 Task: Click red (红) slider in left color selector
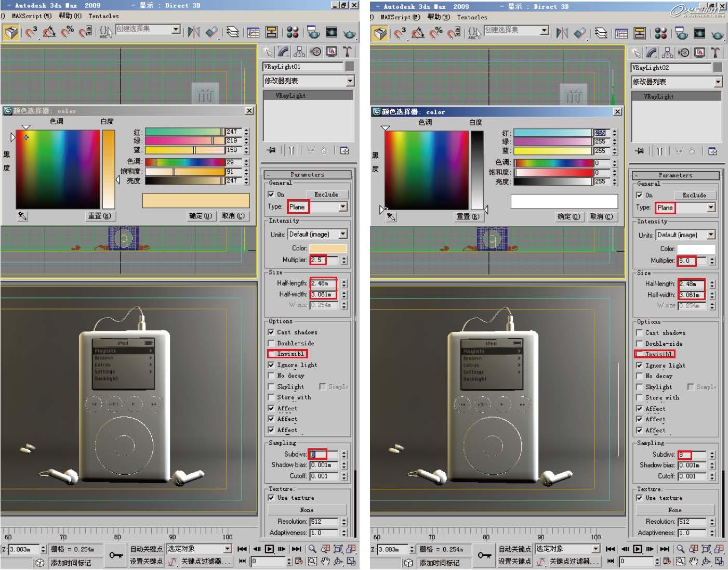click(184, 132)
